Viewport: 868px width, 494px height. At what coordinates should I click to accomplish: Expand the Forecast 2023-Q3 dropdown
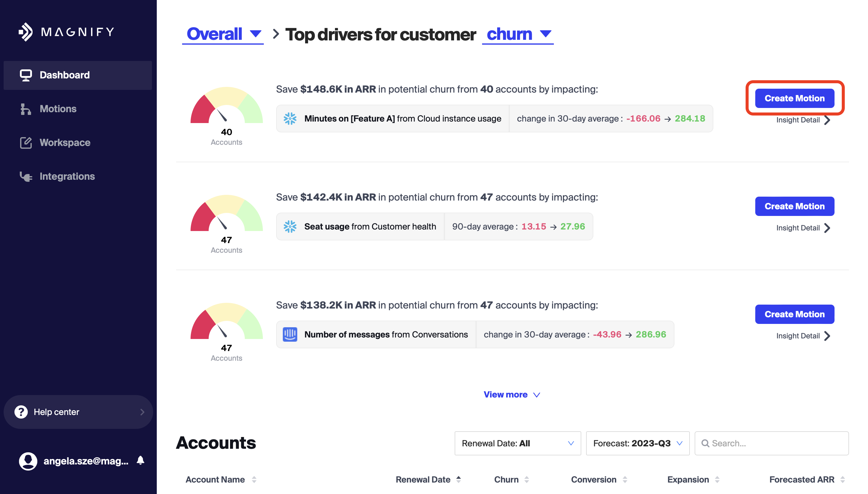(637, 443)
